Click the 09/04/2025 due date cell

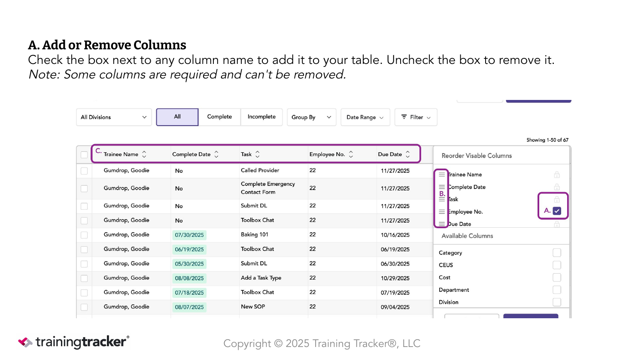pyautogui.click(x=395, y=307)
